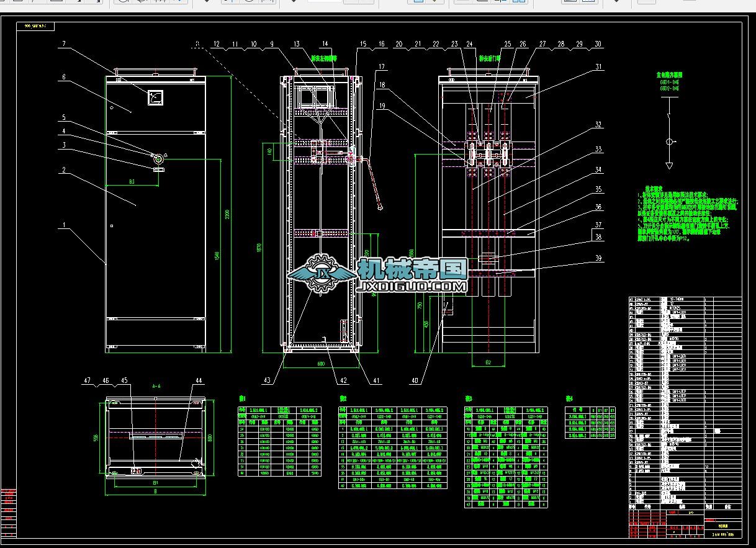The height and width of the screenshot is (548, 756).
Task: Click part callout number 24 above rear view
Action: pyautogui.click(x=470, y=44)
